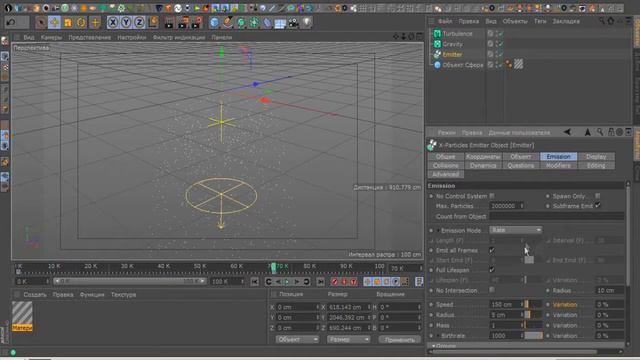
Task: Click the autokeying icon
Action: pos(344,282)
